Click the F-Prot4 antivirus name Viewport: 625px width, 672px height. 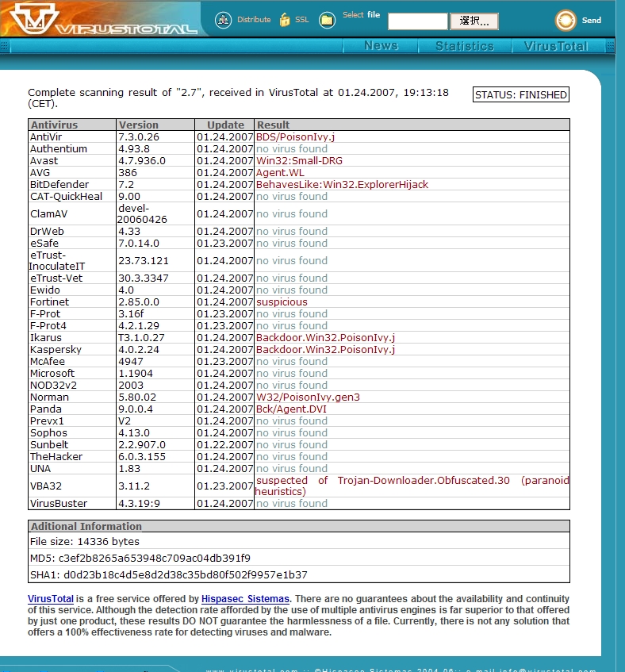(x=48, y=326)
